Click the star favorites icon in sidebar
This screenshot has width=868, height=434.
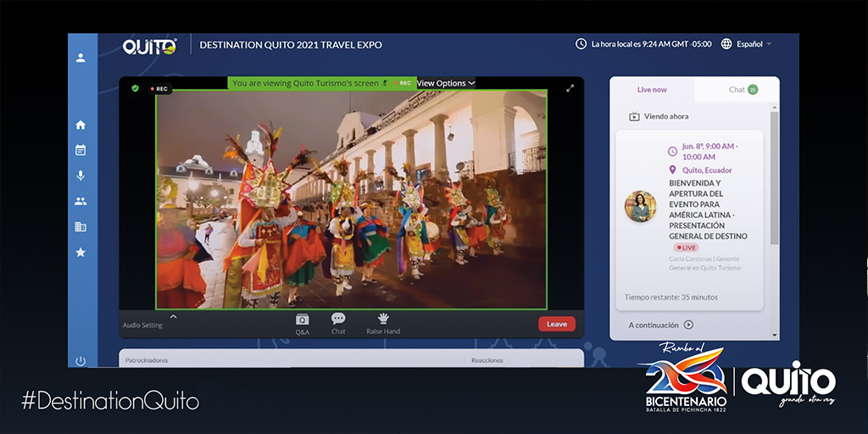pyautogui.click(x=81, y=252)
